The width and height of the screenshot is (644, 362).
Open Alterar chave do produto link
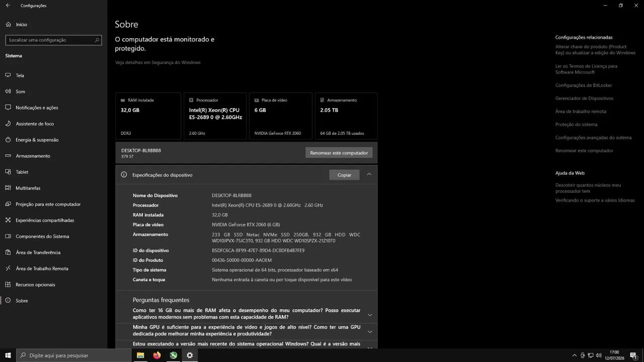point(595,50)
